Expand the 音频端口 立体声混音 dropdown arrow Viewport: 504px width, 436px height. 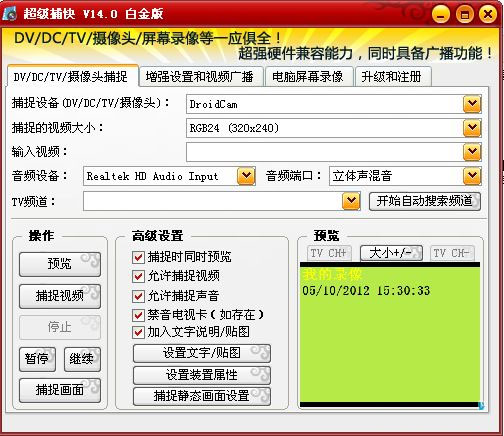point(472,176)
